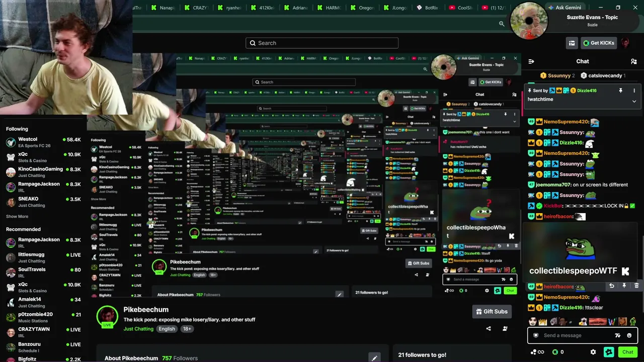
Task: Send message with the green Chat button
Action: click(627, 352)
